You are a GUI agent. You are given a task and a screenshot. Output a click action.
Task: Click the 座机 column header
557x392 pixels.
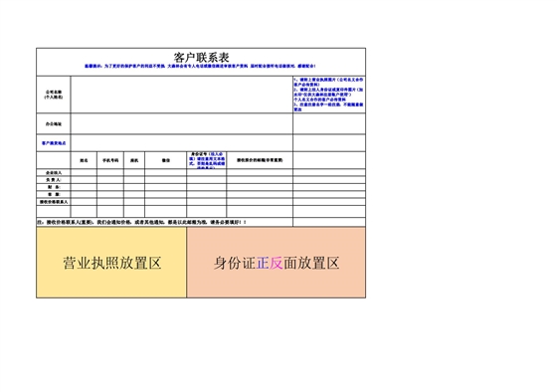pos(134,160)
